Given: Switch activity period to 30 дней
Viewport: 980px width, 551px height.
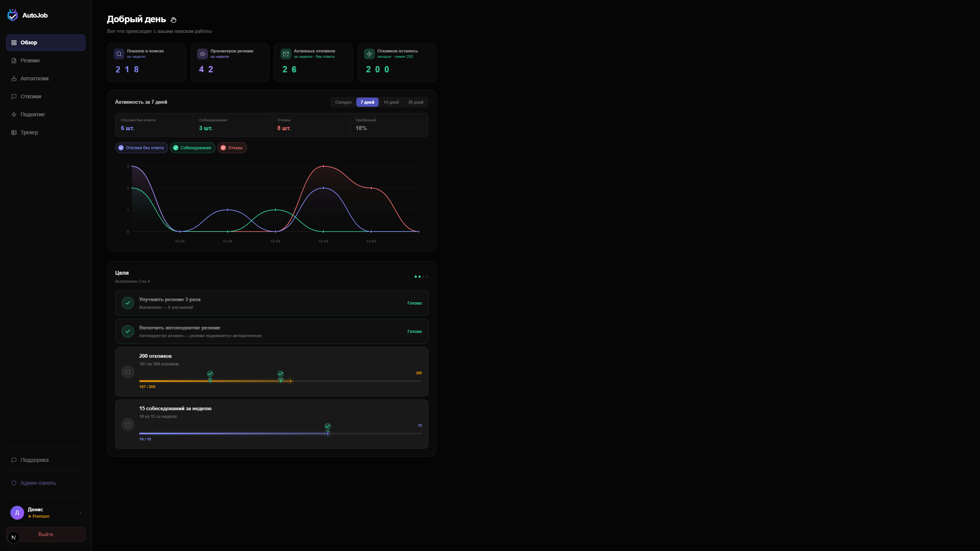Looking at the screenshot, I should click(x=415, y=102).
